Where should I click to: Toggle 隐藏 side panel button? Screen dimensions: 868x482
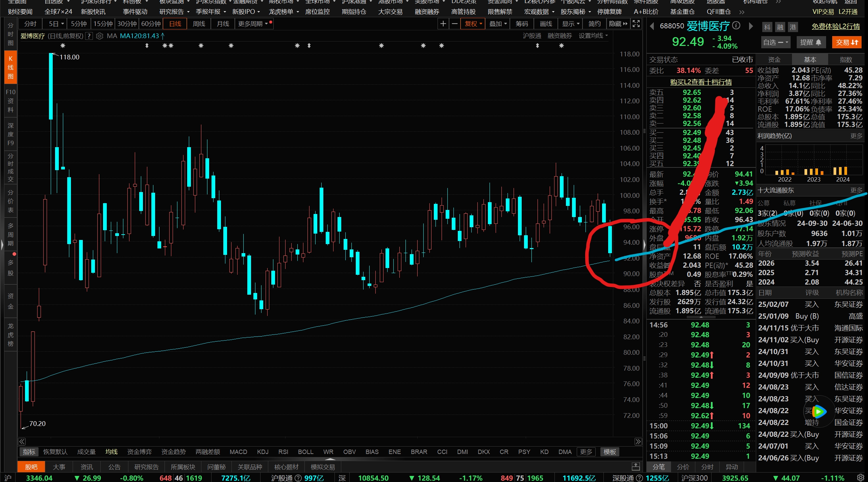[618, 24]
